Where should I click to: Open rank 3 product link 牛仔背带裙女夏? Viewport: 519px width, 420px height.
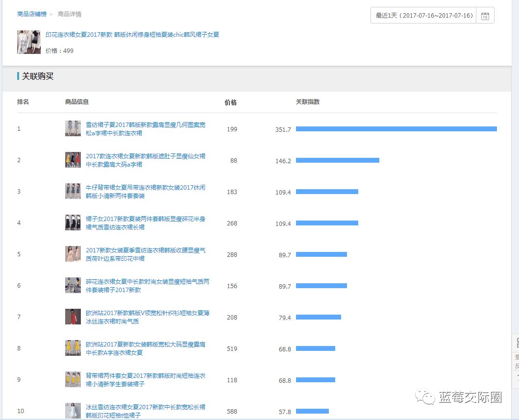click(146, 192)
